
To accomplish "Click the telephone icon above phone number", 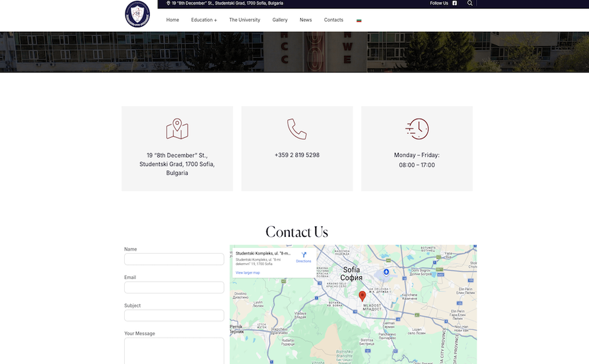I will pos(297,129).
